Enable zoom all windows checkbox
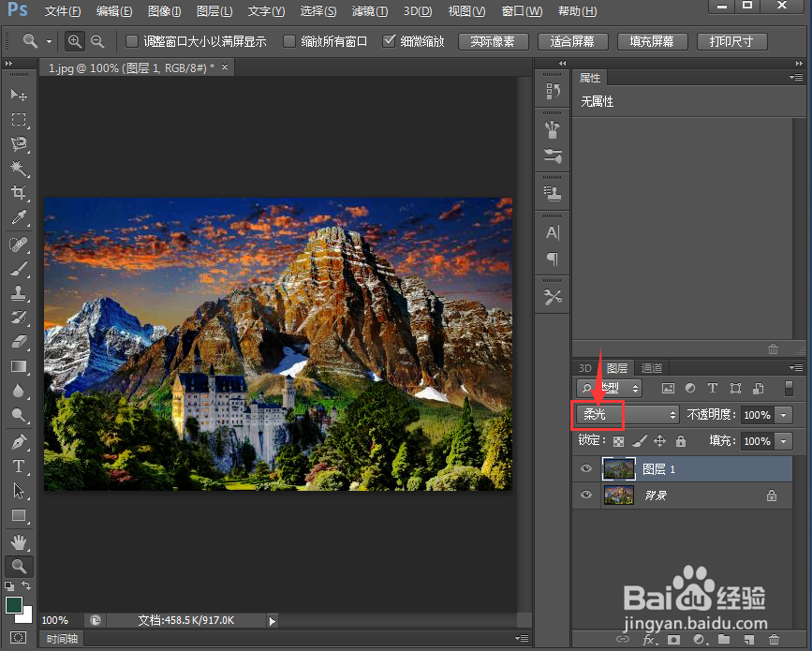The image size is (812, 651). 289,41
